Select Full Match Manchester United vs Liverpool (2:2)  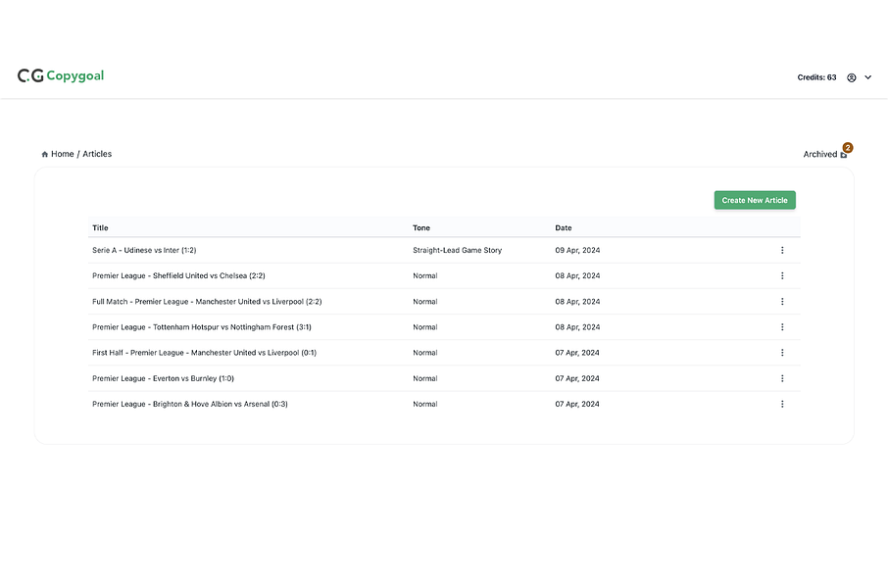pyautogui.click(x=207, y=302)
